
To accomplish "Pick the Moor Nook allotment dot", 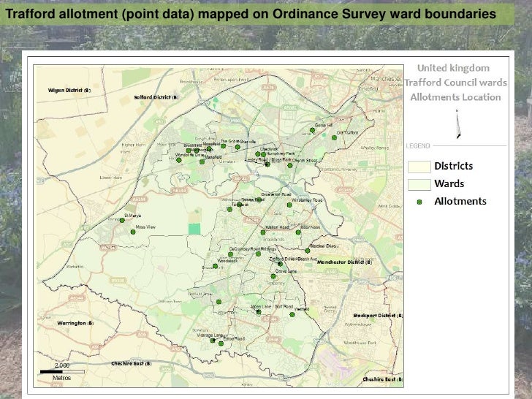I will 298,232.
